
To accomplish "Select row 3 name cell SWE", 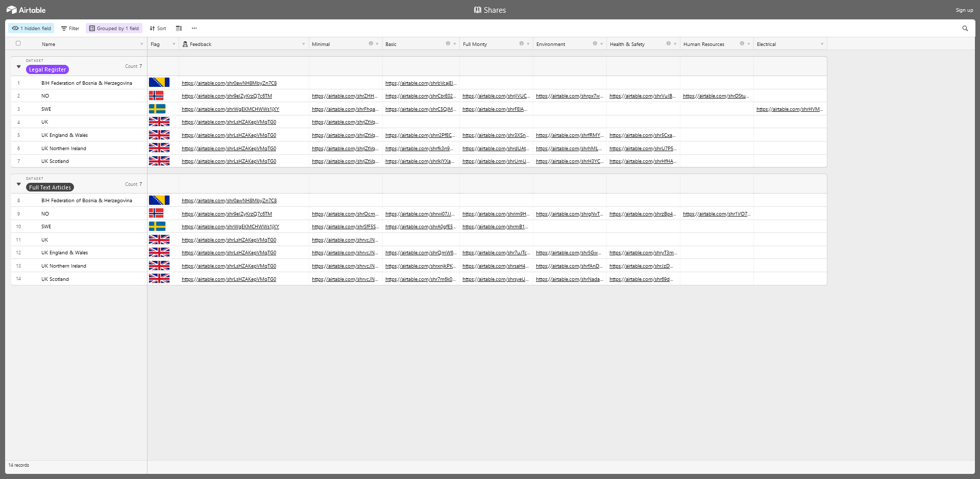I will coord(46,109).
